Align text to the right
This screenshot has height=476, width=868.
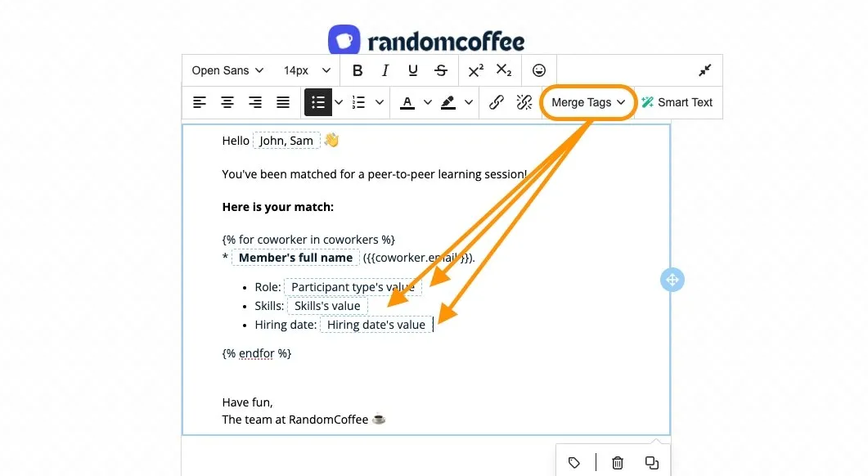tap(255, 102)
